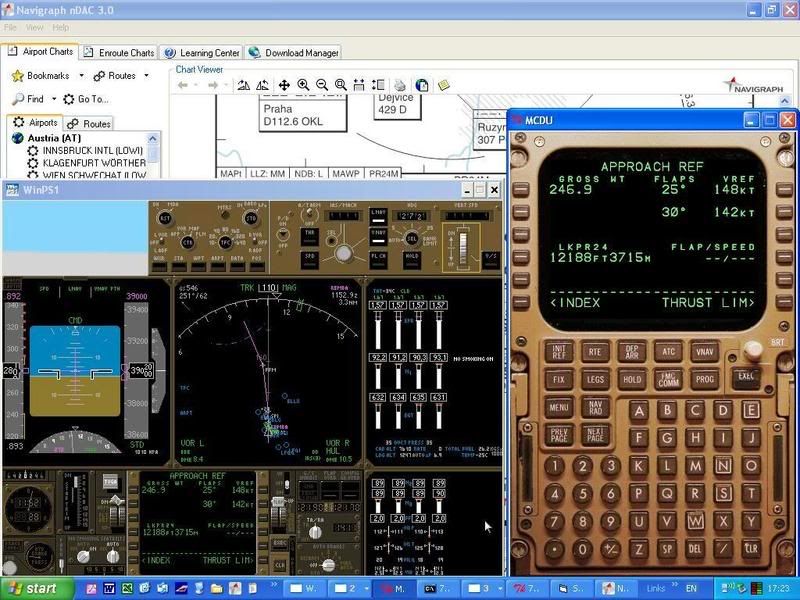This screenshot has width=800, height=600.
Task: Select KLAGENFURT WORTHER airport
Action: coord(94,163)
